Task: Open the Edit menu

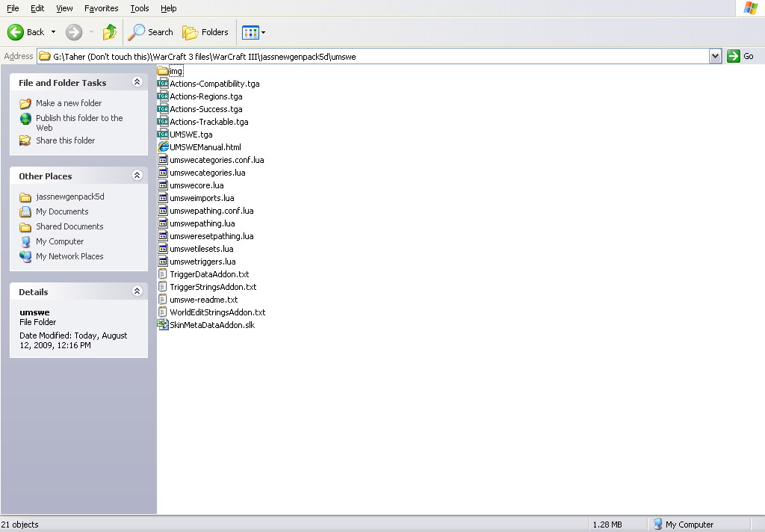Action: coord(37,8)
